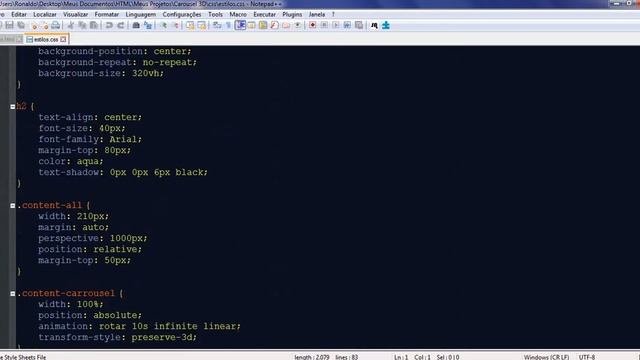Open the Function List panel icon

(274, 25)
